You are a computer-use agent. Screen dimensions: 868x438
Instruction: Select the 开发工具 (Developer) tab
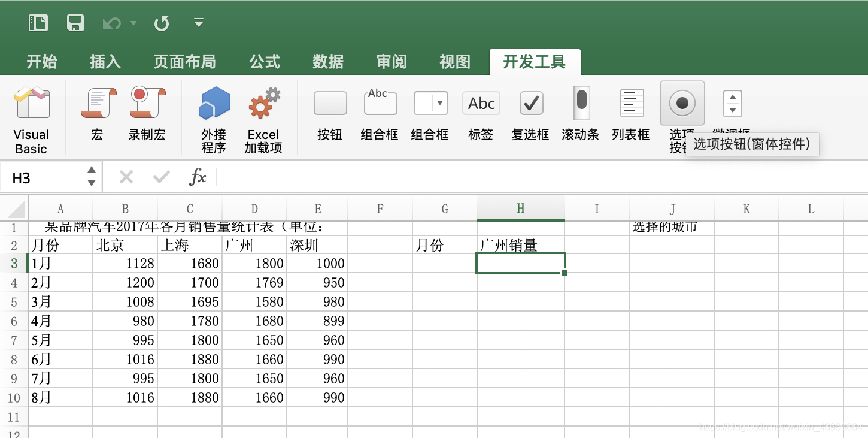tap(535, 61)
